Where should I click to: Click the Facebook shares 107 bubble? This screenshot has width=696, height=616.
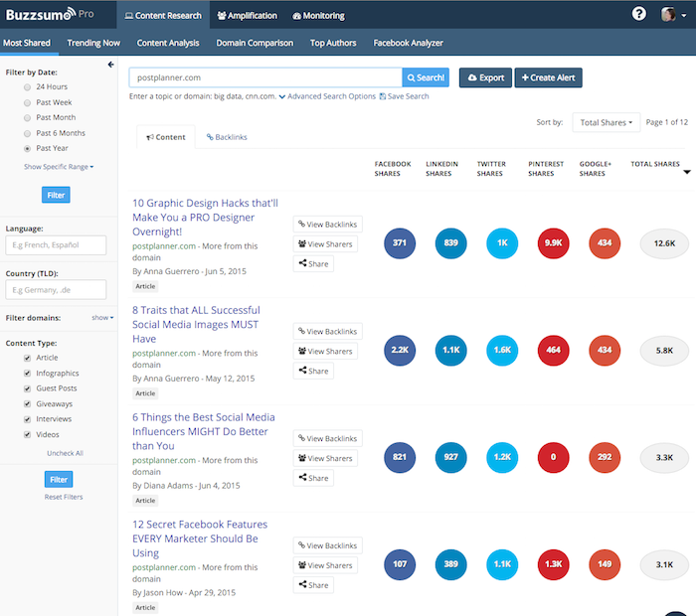click(400, 564)
